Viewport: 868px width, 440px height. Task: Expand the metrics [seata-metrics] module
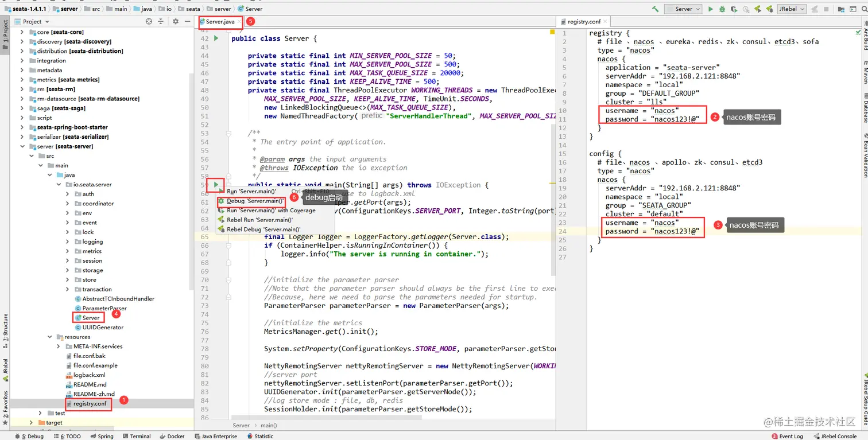[22, 80]
